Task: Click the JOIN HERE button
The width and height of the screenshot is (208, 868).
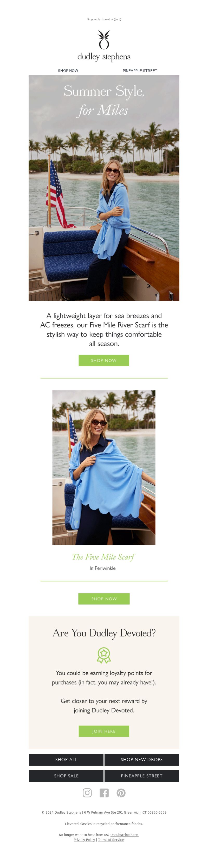Action: (104, 731)
